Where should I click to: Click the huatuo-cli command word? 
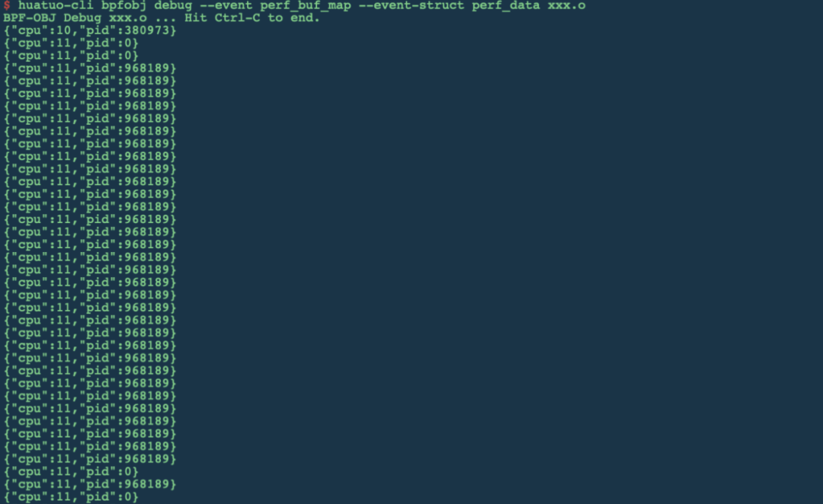coord(56,5)
